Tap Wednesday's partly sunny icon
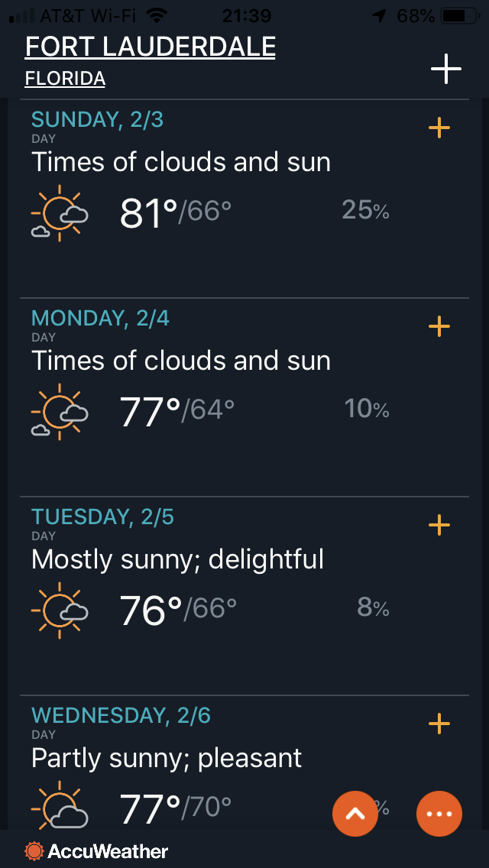This screenshot has height=868, width=489. pos(60,805)
